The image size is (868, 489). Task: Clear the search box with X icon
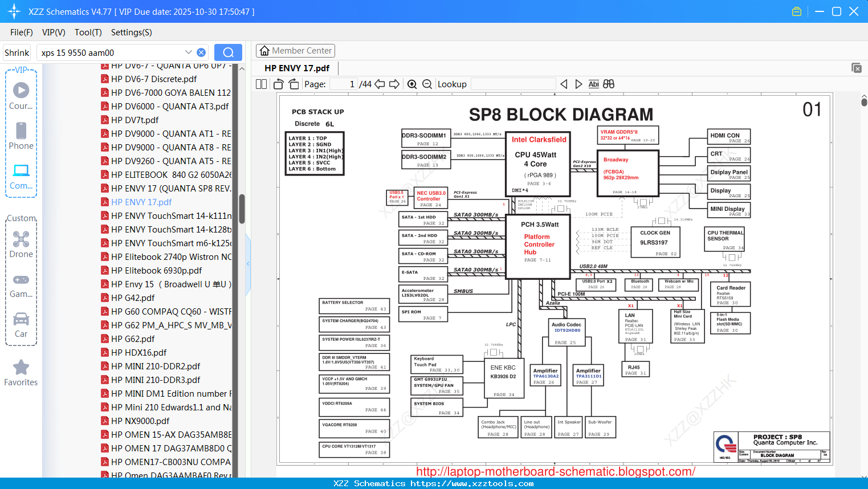(x=201, y=52)
